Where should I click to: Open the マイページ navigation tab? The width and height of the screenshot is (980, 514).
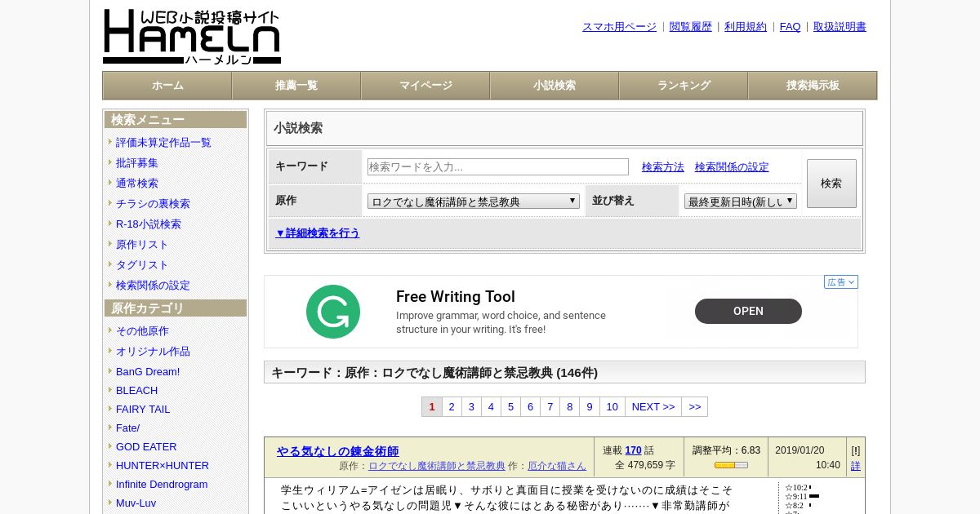[x=425, y=86]
